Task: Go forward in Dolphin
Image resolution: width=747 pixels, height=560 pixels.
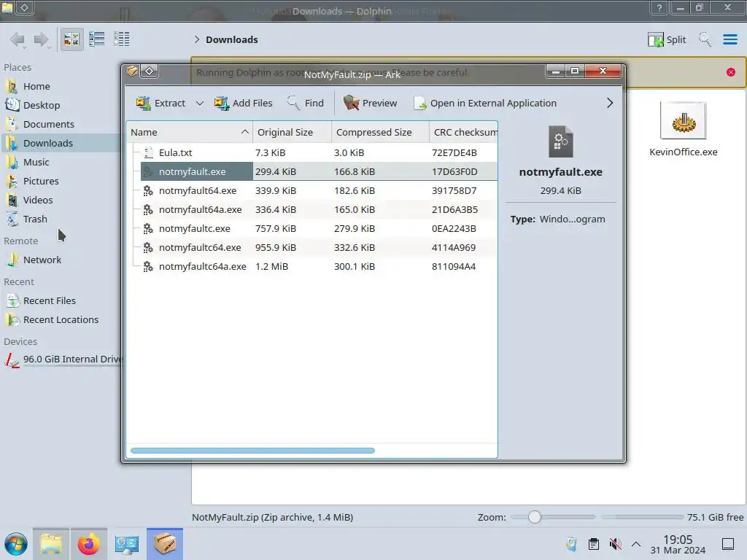Action: (x=41, y=39)
